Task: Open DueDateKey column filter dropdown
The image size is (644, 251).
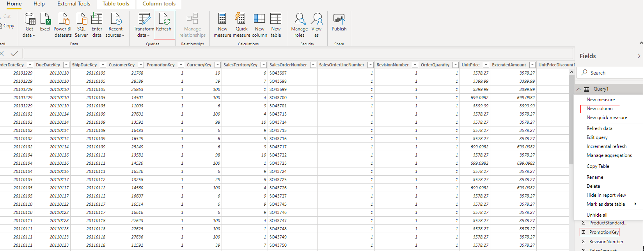Action: click(66, 65)
